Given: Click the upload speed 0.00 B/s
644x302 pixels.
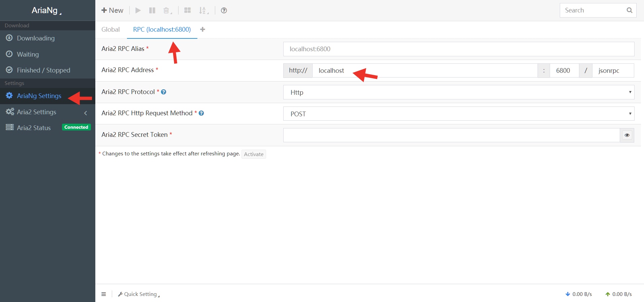Looking at the screenshot, I should point(618,294).
